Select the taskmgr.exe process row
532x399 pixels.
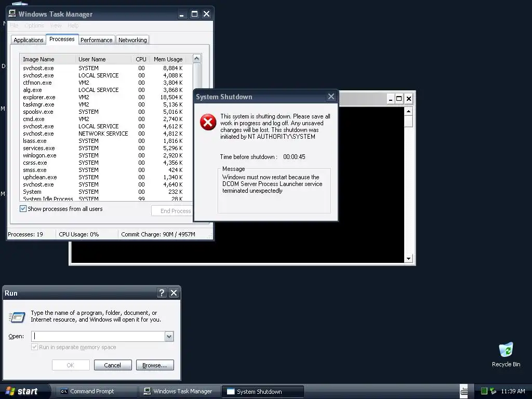point(106,104)
